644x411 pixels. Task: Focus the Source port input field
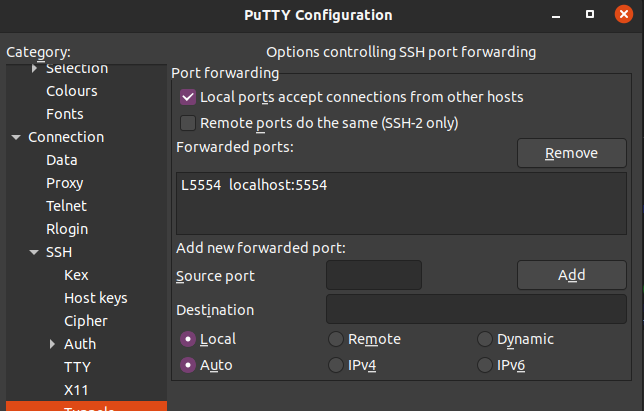[374, 275]
